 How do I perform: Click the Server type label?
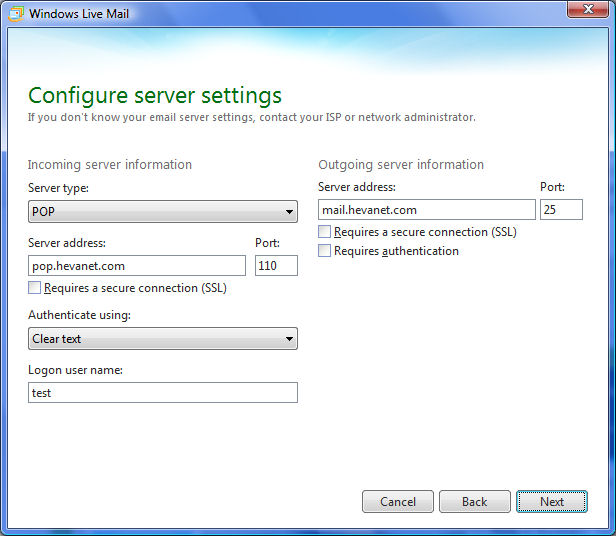click(x=58, y=188)
